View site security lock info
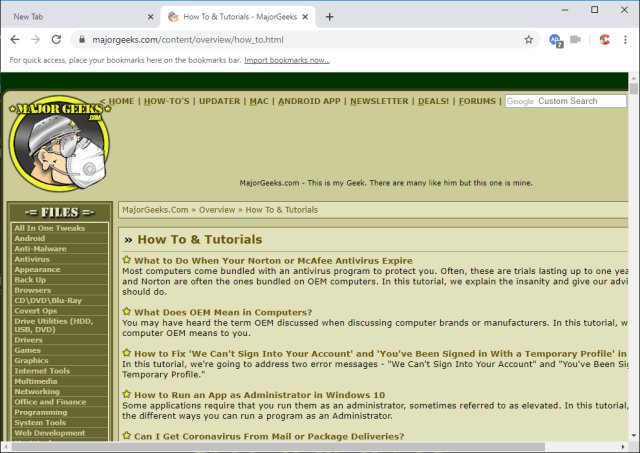 click(82, 40)
